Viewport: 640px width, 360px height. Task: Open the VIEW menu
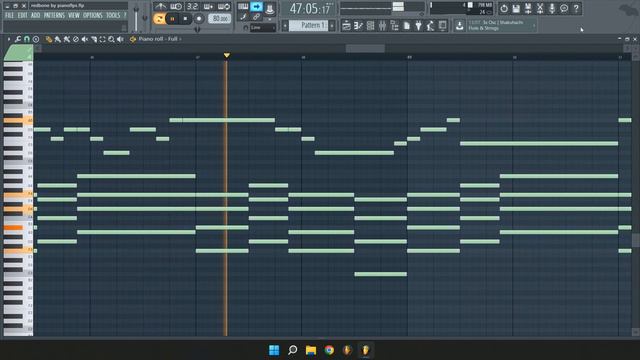tap(74, 15)
